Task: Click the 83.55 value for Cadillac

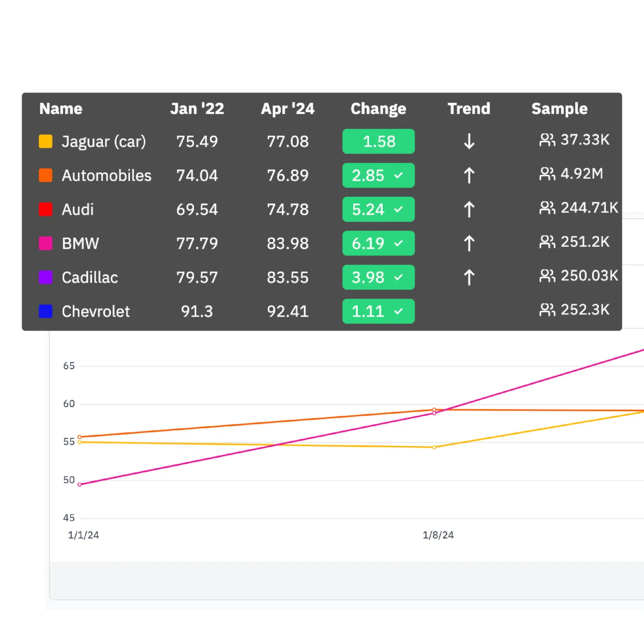Action: [x=288, y=277]
